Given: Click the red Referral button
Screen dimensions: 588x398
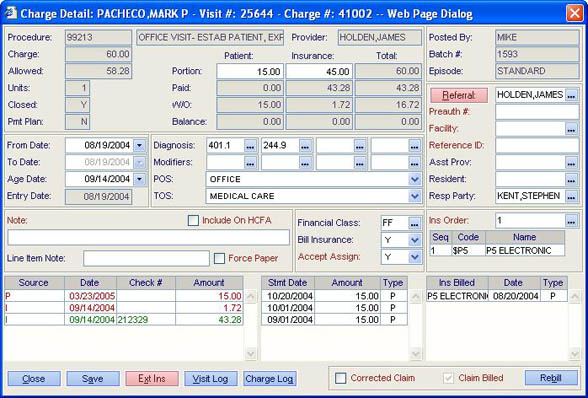Looking at the screenshot, I should [x=459, y=95].
